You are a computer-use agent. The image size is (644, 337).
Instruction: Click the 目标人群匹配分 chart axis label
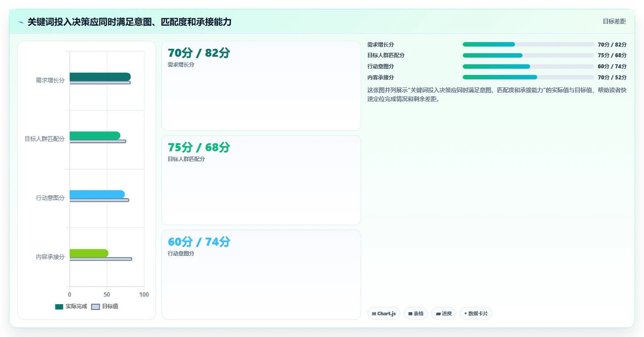[44, 139]
